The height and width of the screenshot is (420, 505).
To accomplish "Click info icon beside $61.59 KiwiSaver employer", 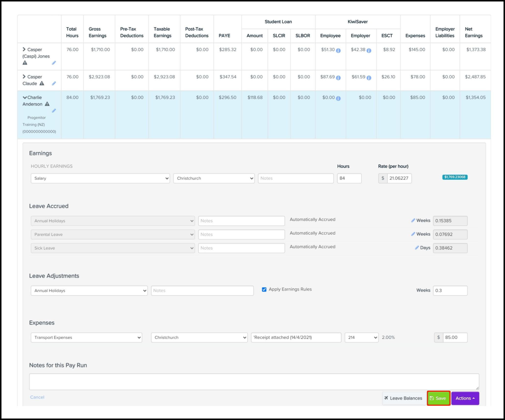I will pos(369,78).
